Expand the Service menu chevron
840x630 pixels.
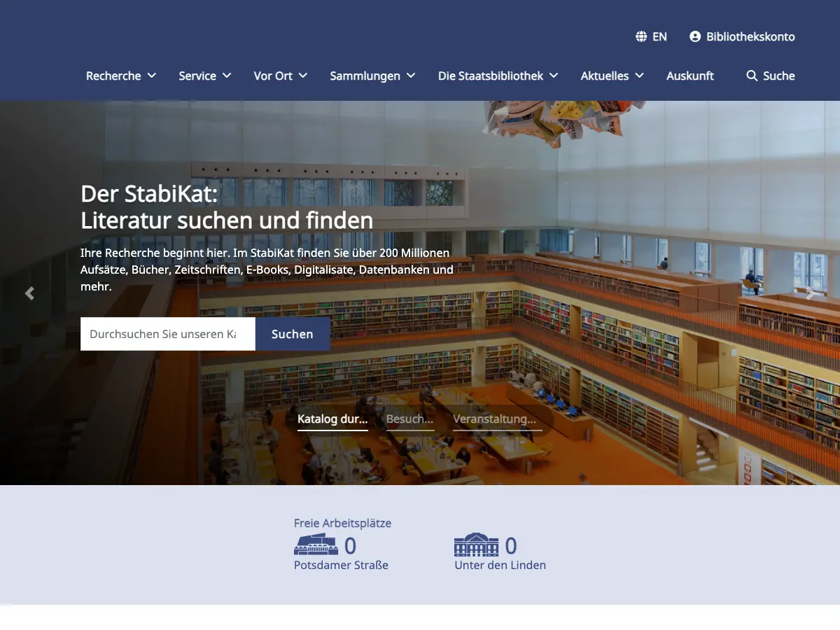pyautogui.click(x=226, y=76)
